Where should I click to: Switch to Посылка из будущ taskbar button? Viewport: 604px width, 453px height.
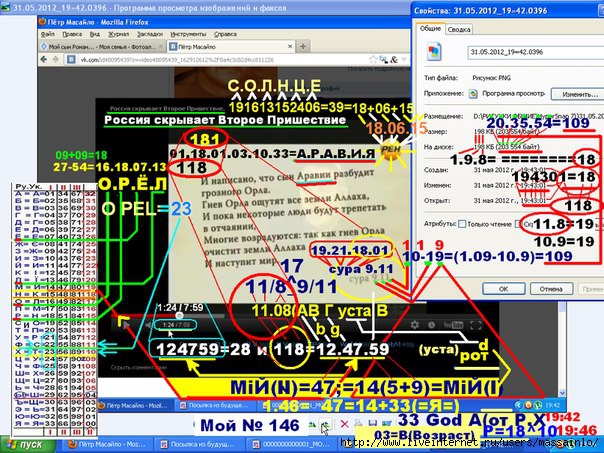tap(202, 445)
